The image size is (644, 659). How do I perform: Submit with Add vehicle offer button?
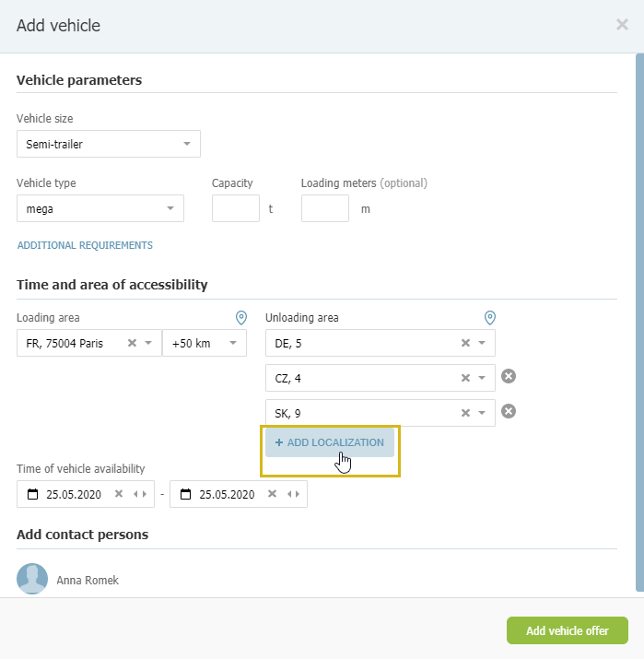tap(568, 630)
